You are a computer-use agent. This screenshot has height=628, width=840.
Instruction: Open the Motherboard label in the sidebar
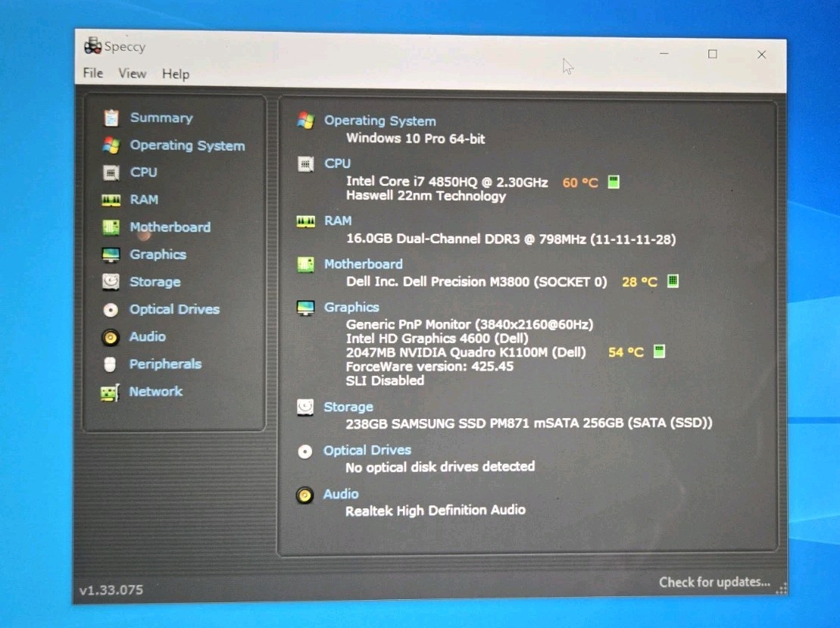click(170, 227)
